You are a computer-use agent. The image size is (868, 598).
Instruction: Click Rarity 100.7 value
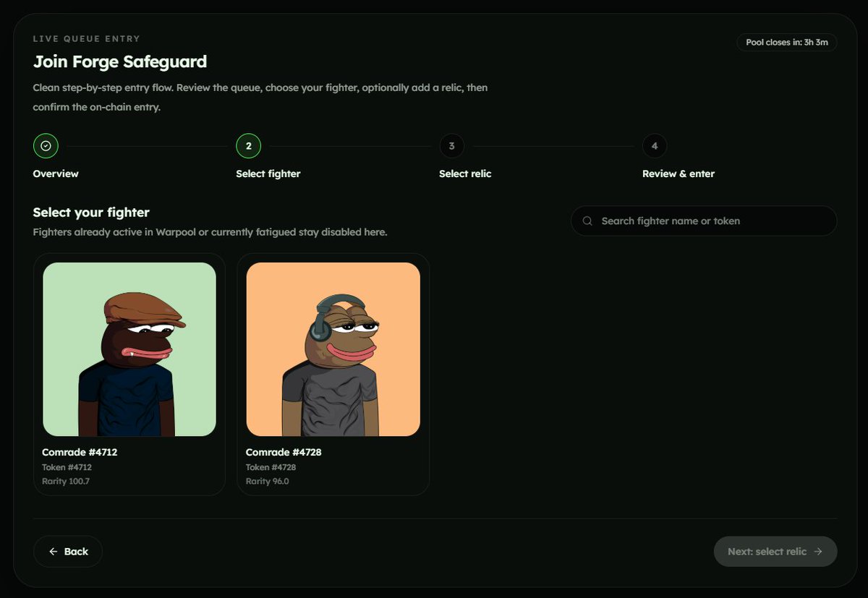(66, 482)
